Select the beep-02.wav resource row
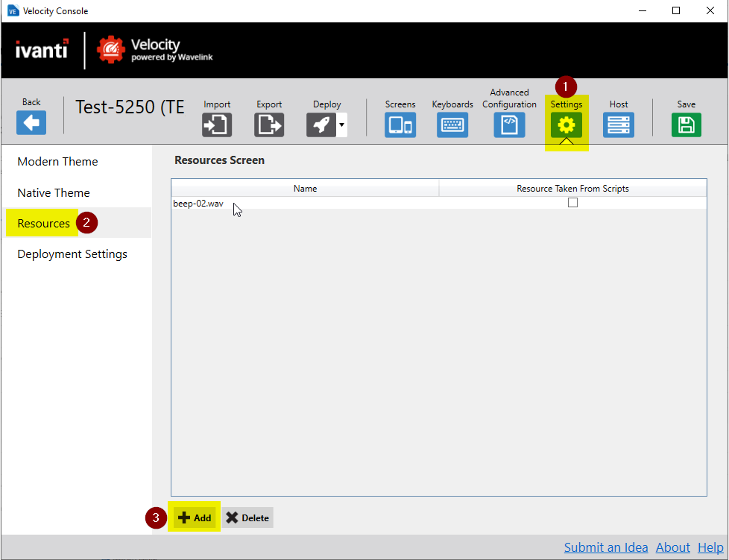729x560 pixels. [439, 204]
